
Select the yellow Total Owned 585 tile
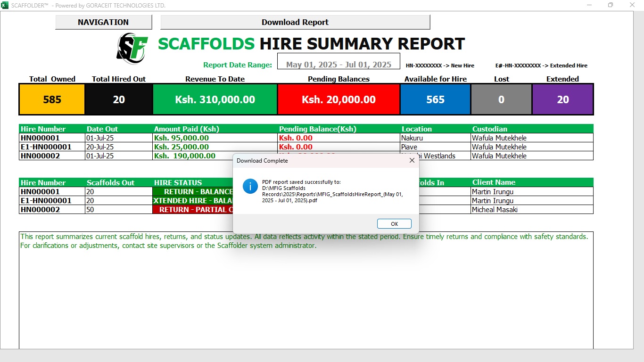click(x=52, y=99)
